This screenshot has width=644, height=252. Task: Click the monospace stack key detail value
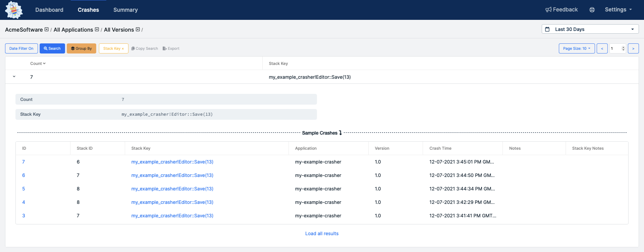[167, 114]
